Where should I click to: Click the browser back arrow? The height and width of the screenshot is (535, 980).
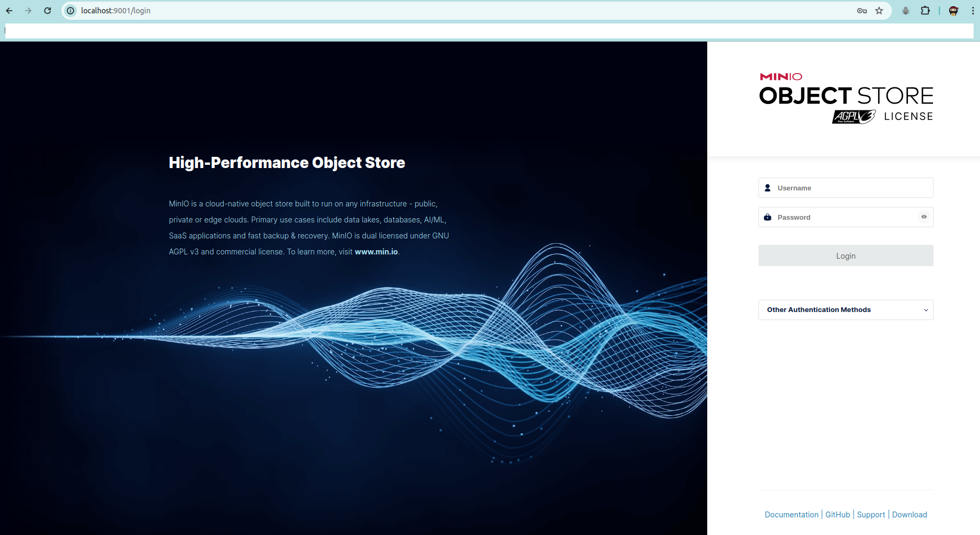pyautogui.click(x=10, y=11)
